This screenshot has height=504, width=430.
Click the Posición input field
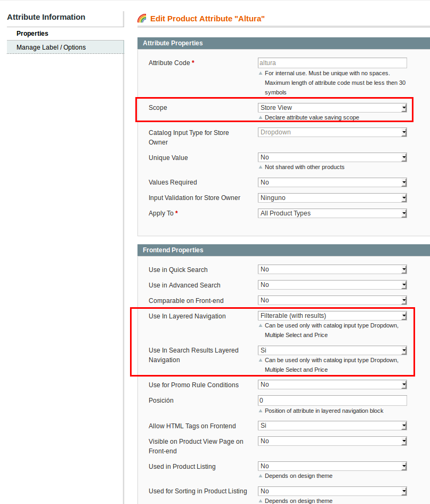332,401
